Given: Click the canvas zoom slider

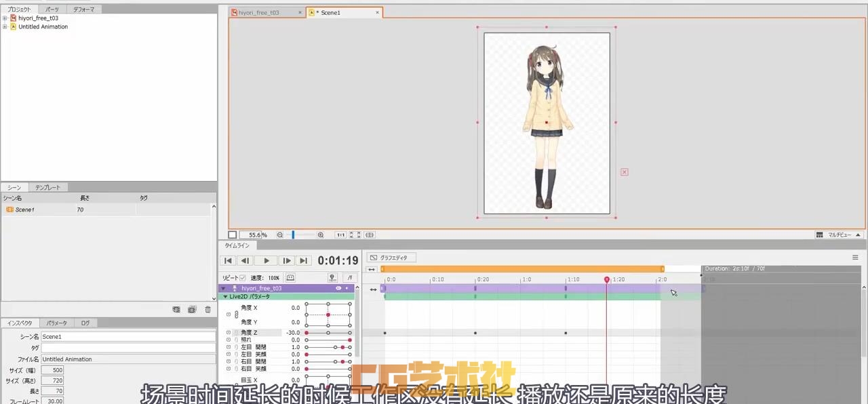Looking at the screenshot, I should coord(302,235).
